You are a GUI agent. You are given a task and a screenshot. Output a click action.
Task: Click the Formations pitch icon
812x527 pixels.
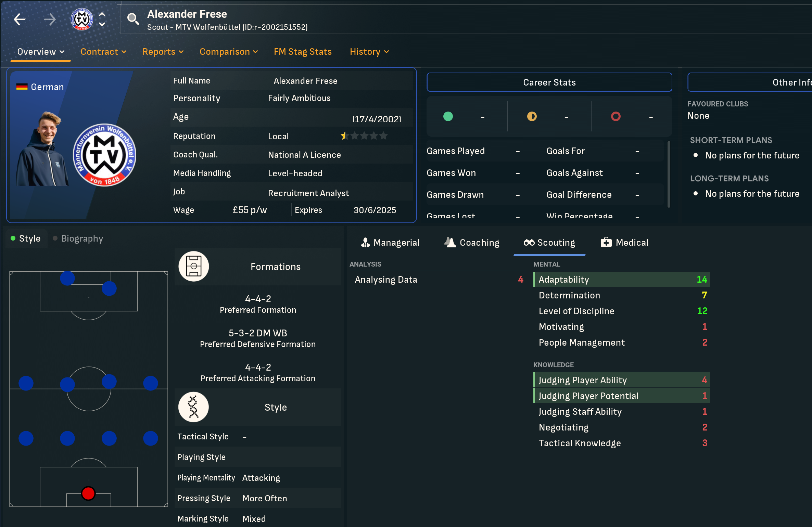click(194, 266)
